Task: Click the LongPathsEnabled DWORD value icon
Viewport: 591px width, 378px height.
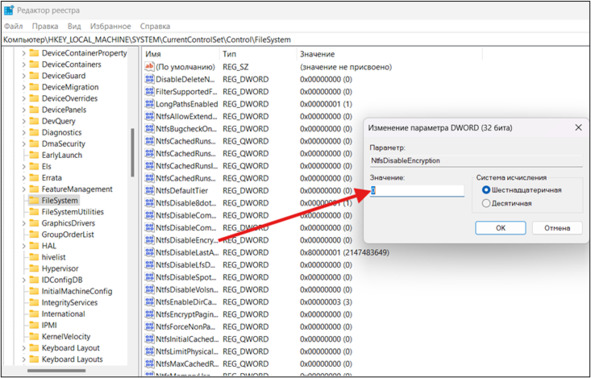Action: pos(150,104)
